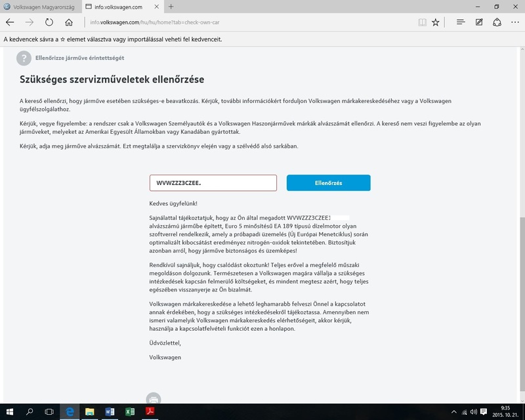Open File Explorer from the taskbar

click(x=90, y=411)
